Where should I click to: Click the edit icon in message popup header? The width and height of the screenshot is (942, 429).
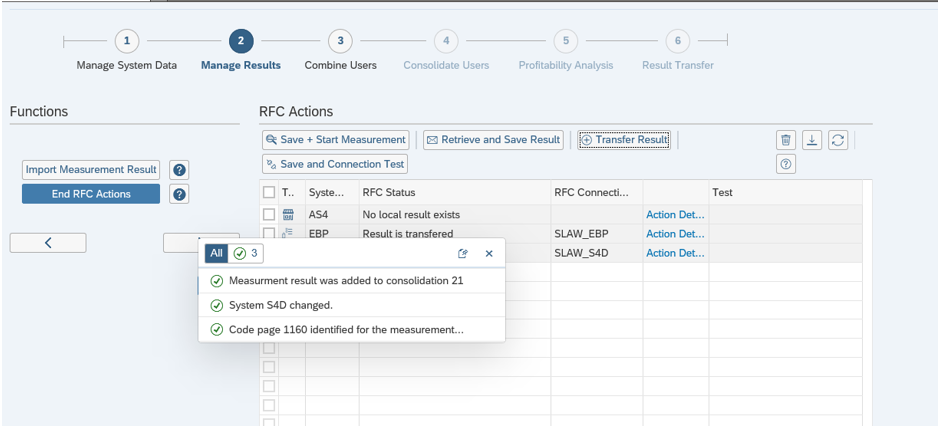pos(463,254)
